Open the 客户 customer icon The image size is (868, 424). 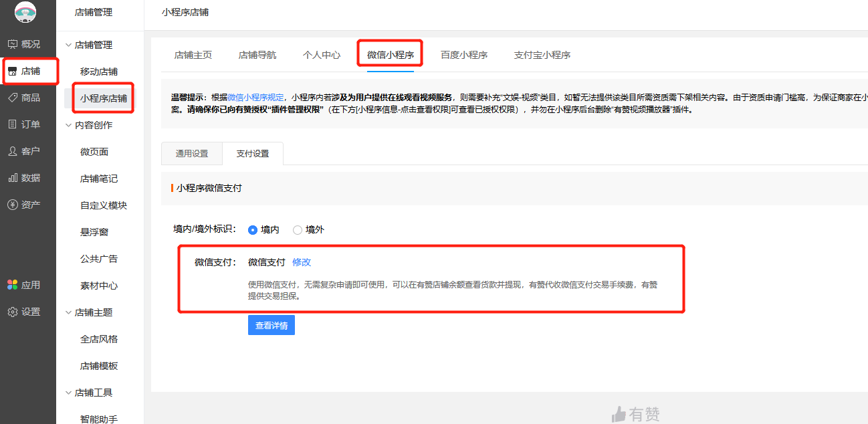tap(13, 151)
